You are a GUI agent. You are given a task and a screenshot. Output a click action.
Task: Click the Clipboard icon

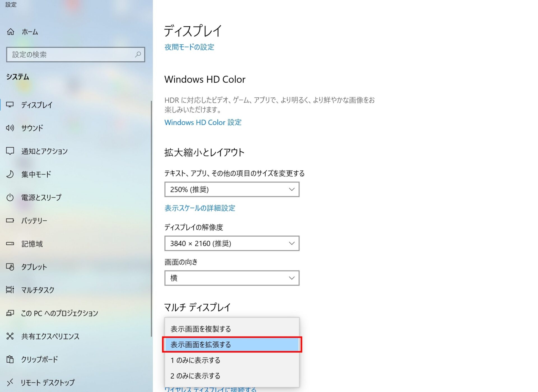pos(10,359)
